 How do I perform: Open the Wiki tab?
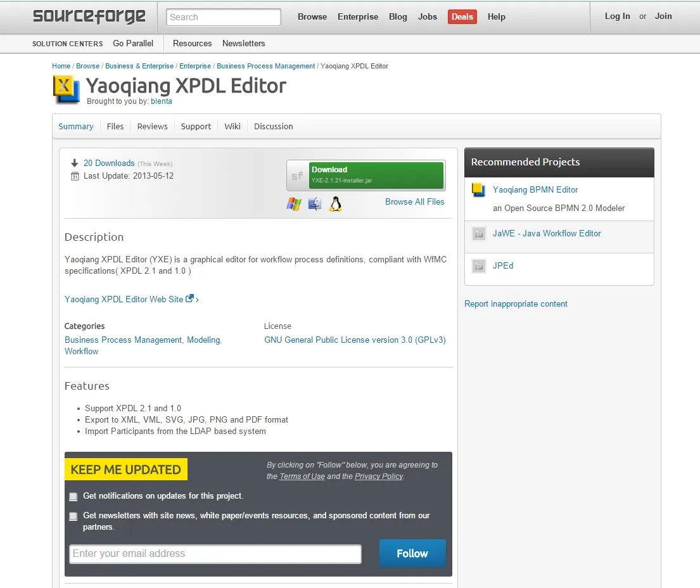click(x=232, y=126)
